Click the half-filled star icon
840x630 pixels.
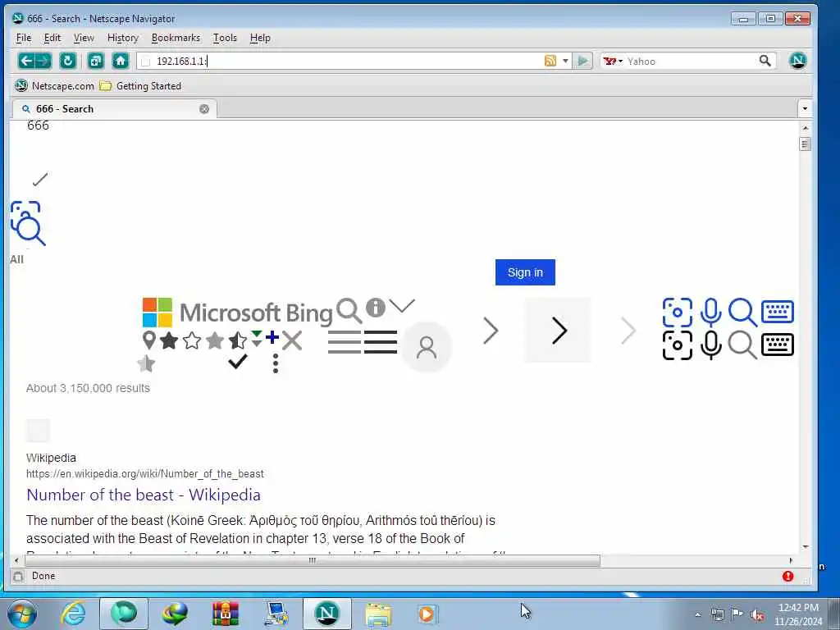coord(237,340)
